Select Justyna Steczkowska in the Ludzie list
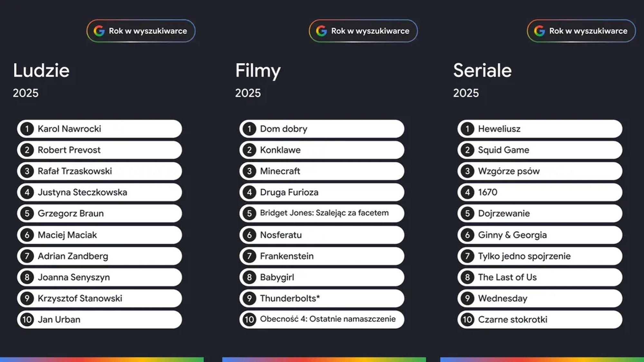Image resolution: width=644 pixels, height=362 pixels. tap(99, 192)
